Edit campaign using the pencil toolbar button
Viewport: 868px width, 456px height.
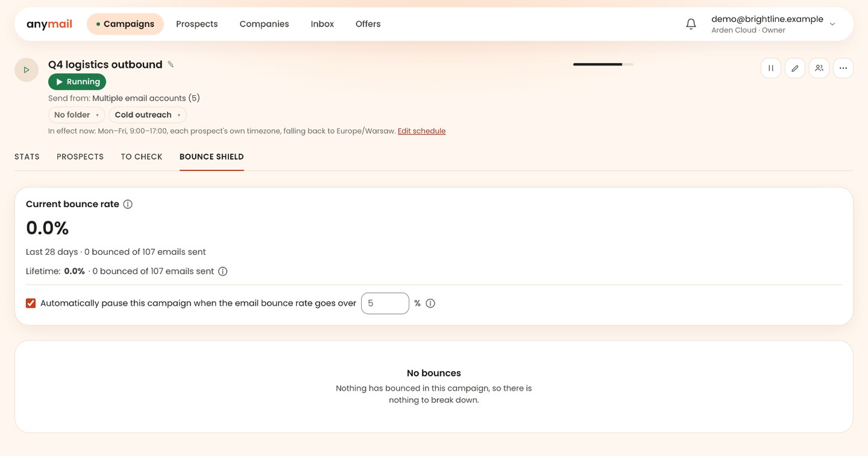(x=795, y=68)
